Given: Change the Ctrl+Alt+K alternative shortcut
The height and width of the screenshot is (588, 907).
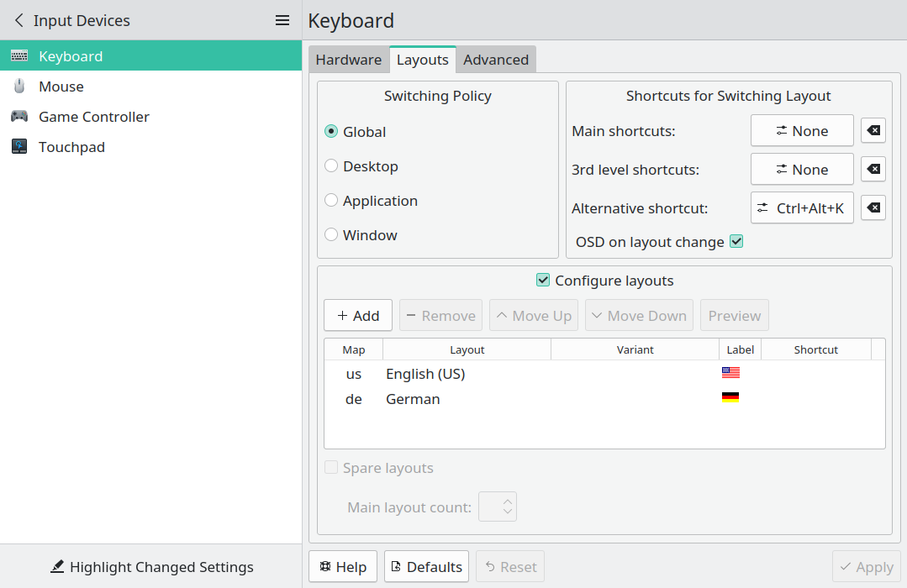Looking at the screenshot, I should click(x=802, y=207).
